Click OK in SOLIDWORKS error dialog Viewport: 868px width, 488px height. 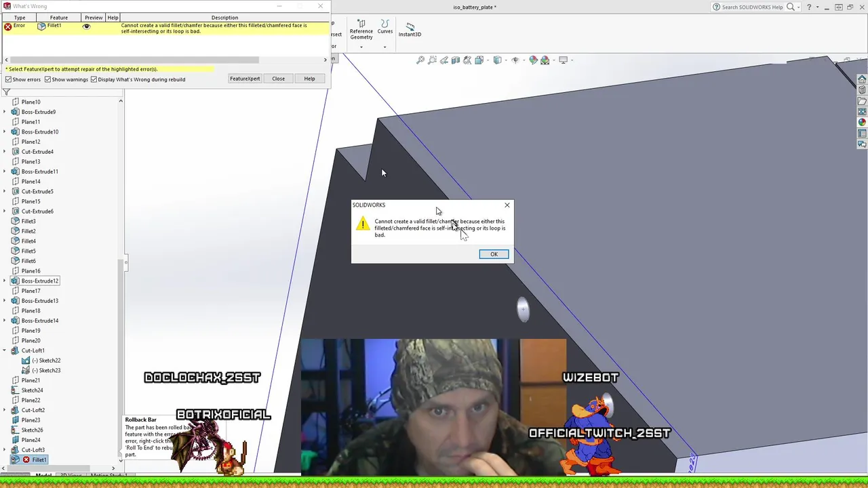pos(494,254)
